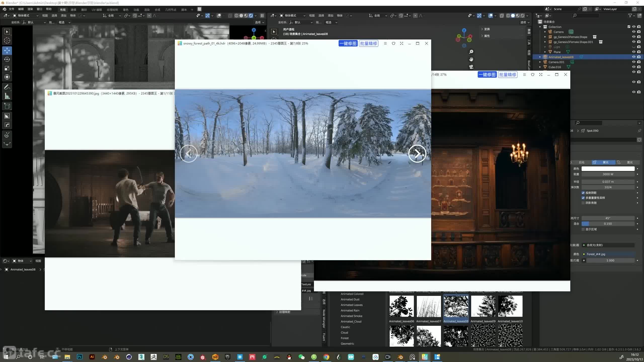The height and width of the screenshot is (362, 644).
Task: Select the Scale tool in left toolbar
Action: click(7, 68)
